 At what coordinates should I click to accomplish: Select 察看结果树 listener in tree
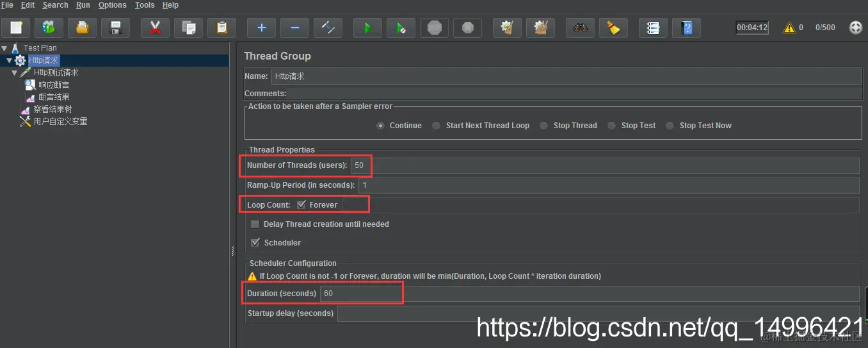52,109
